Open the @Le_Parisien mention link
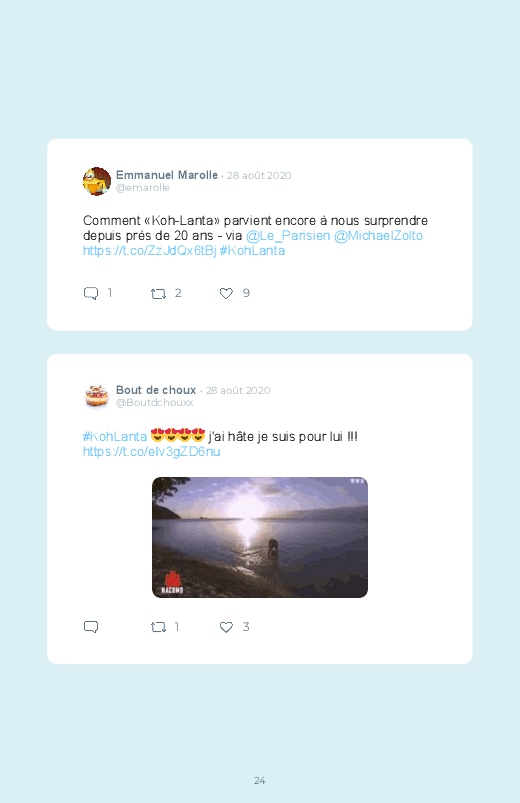The image size is (520, 803). [288, 236]
